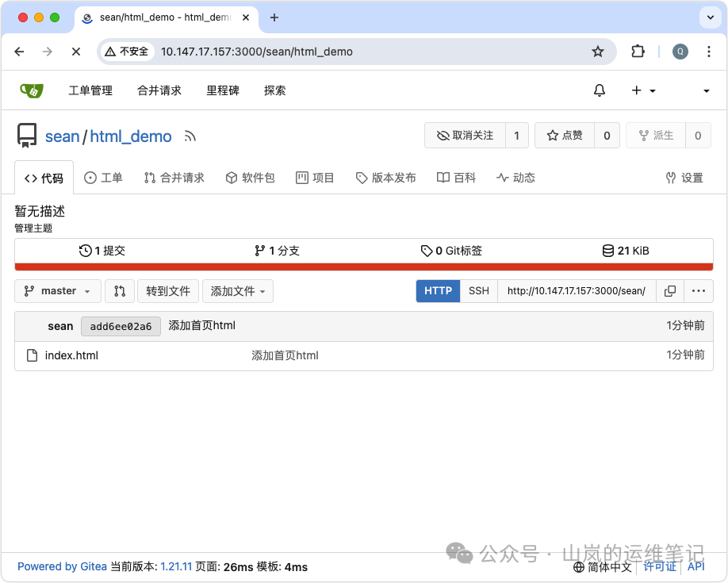Copy the clone URL using the copy icon
The width and height of the screenshot is (728, 583).
pos(670,291)
